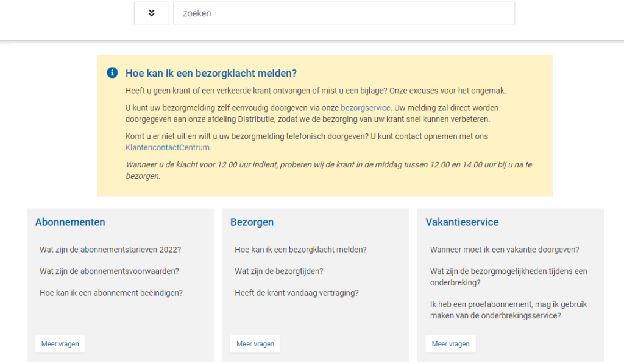Click Meer vragen under Bezorgen
This screenshot has width=624, height=364.
pos(255,344)
